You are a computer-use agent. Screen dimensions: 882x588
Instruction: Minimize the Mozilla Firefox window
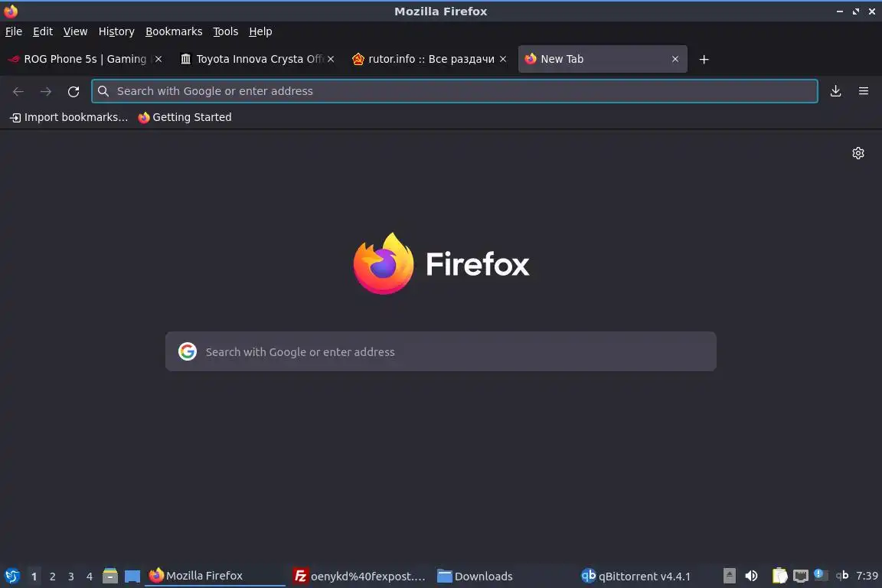840,11
